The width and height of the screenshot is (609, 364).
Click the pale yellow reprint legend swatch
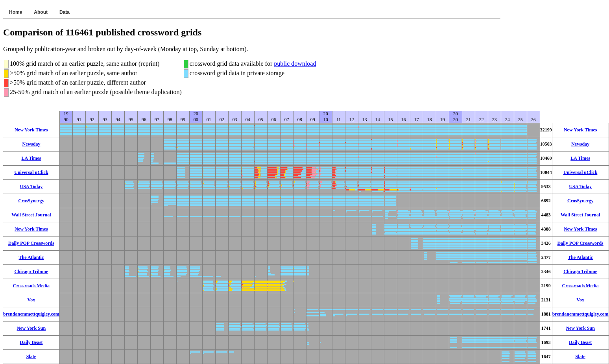coord(6,64)
